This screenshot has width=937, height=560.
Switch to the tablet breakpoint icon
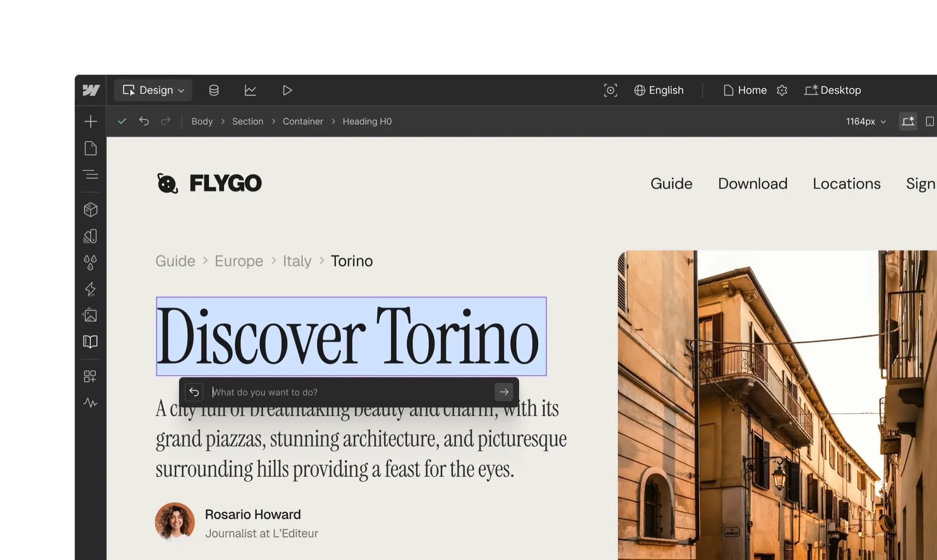tap(930, 121)
